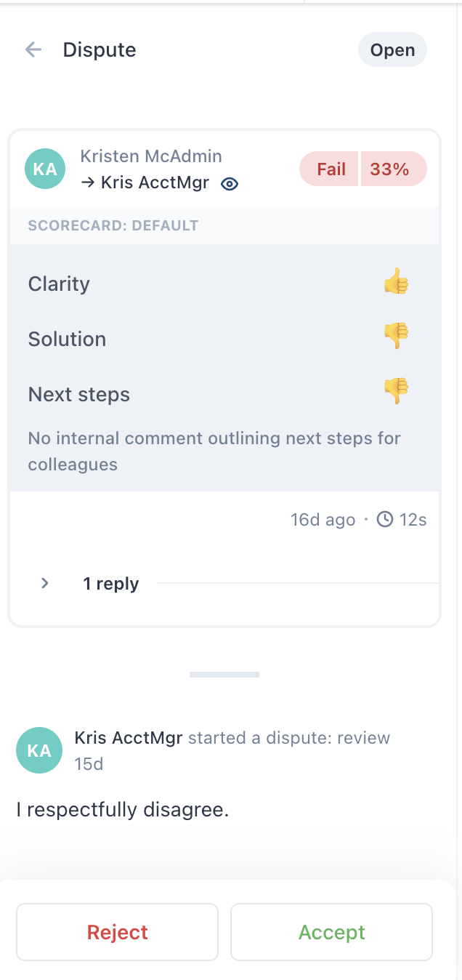Click the thumbs-down icon for Next steps
The width and height of the screenshot is (462, 980).
pyautogui.click(x=397, y=391)
